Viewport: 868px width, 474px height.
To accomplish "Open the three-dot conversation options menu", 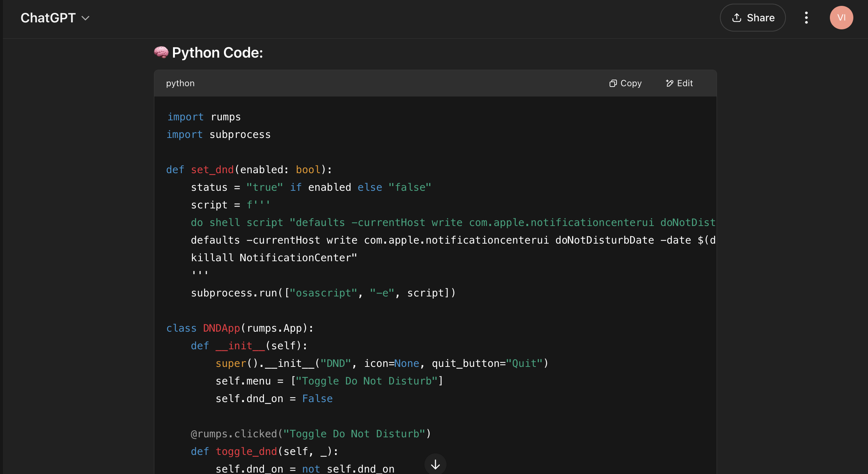I will coord(806,18).
